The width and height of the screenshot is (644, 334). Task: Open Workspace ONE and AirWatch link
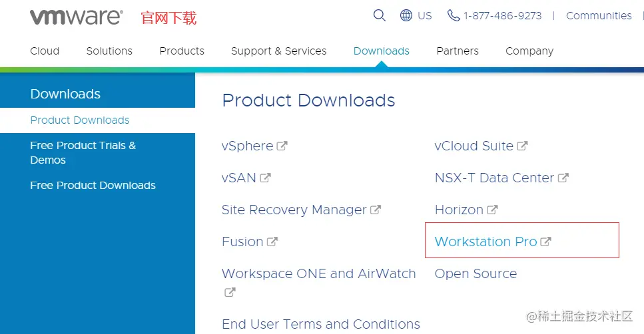(319, 273)
